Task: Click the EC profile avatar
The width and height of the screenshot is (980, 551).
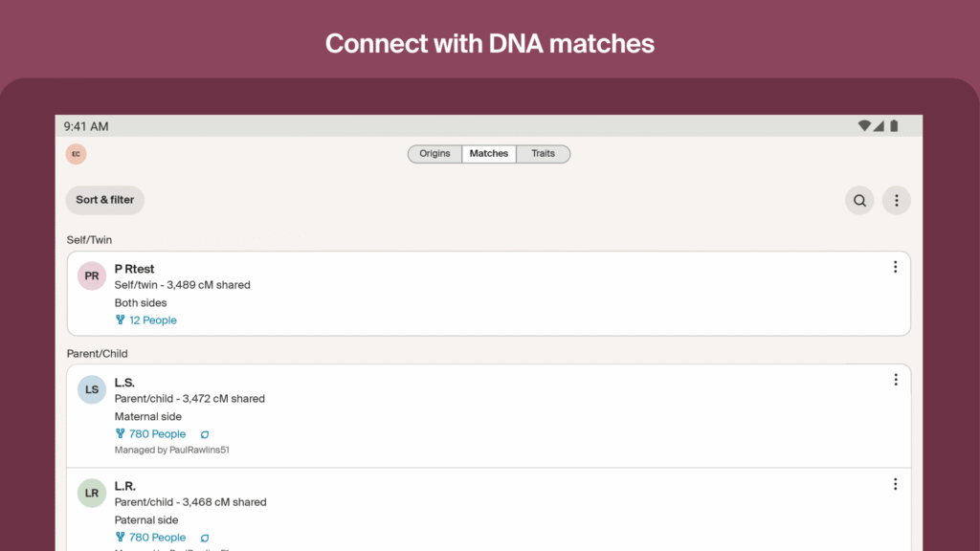Action: tap(76, 153)
